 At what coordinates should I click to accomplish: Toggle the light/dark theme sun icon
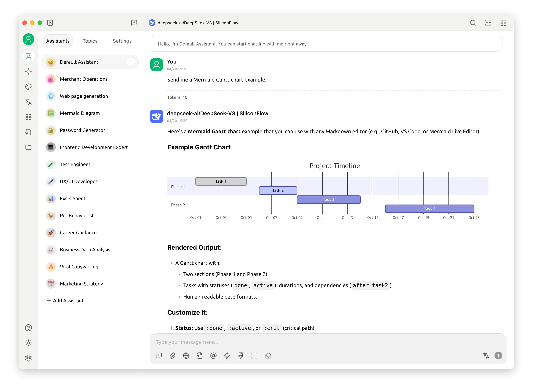[28, 343]
